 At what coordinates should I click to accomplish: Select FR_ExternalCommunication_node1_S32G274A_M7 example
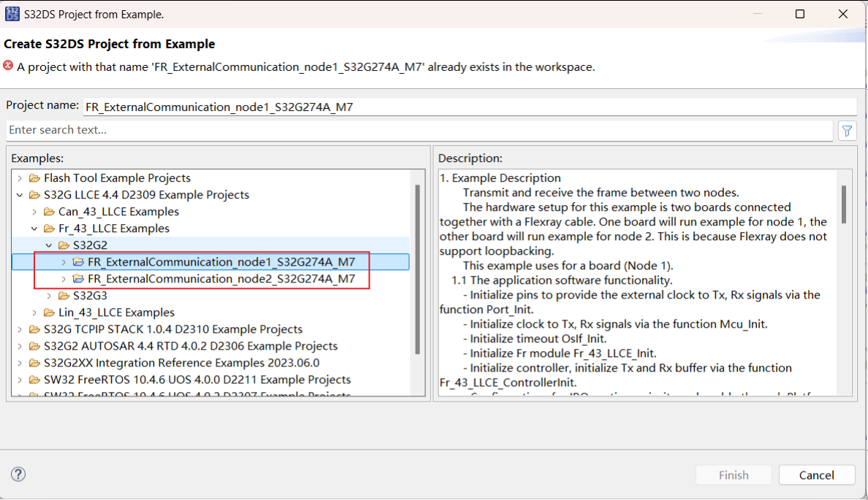coord(221,261)
